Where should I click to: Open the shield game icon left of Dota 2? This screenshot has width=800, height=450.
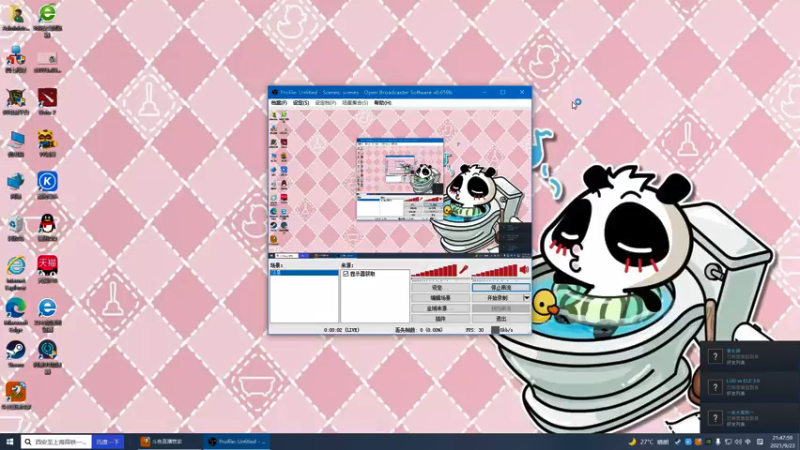(x=16, y=101)
